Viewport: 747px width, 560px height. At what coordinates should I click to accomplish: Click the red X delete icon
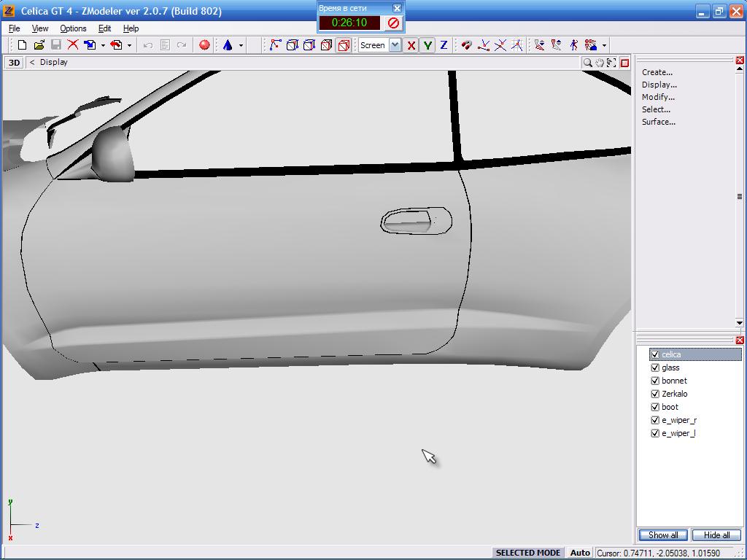tap(73, 45)
